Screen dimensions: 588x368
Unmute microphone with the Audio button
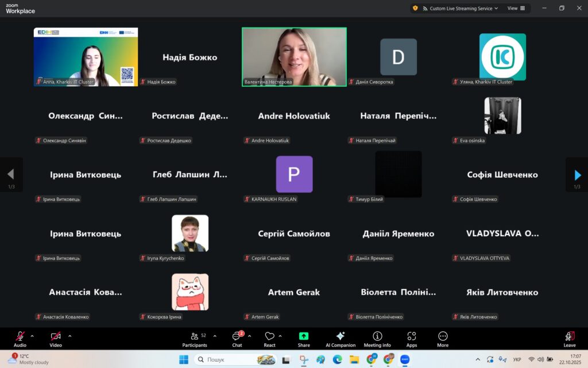pyautogui.click(x=20, y=338)
